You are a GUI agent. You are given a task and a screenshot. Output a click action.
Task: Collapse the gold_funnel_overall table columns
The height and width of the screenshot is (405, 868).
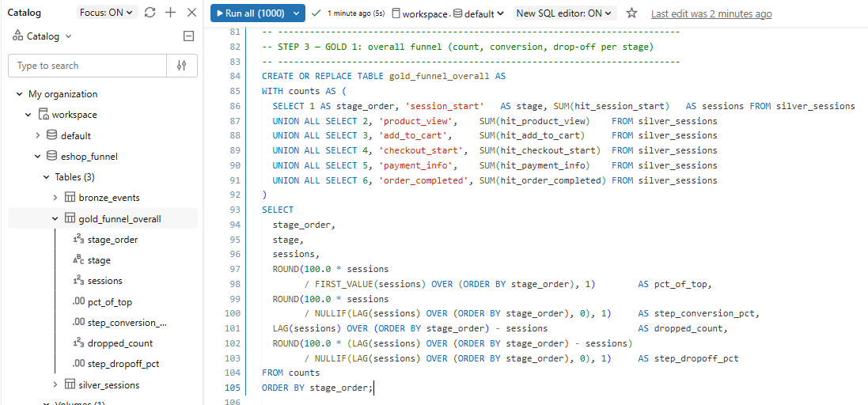[x=55, y=218]
